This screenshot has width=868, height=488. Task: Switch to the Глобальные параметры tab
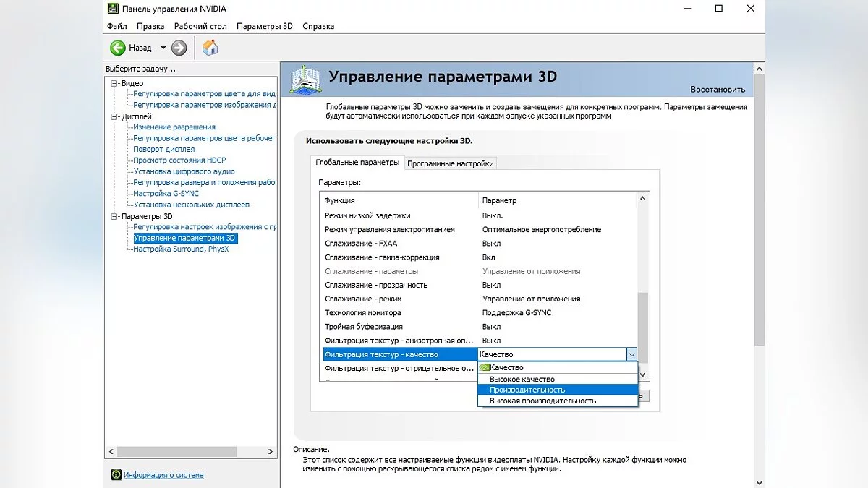pyautogui.click(x=357, y=163)
